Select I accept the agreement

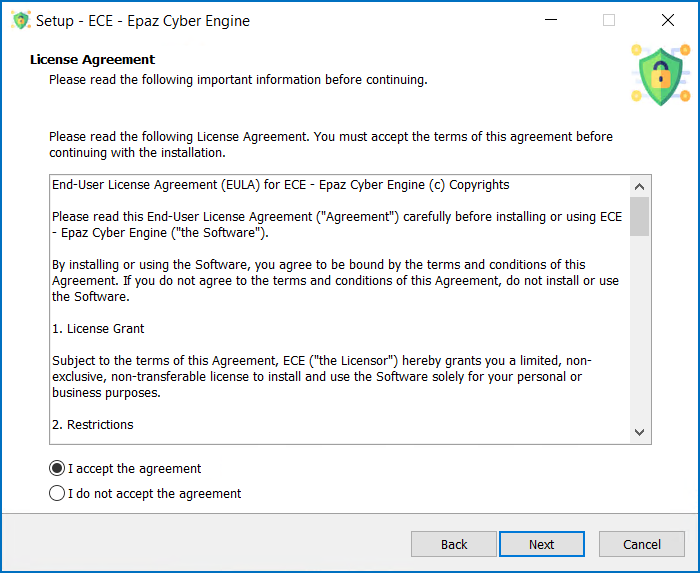click(57, 469)
